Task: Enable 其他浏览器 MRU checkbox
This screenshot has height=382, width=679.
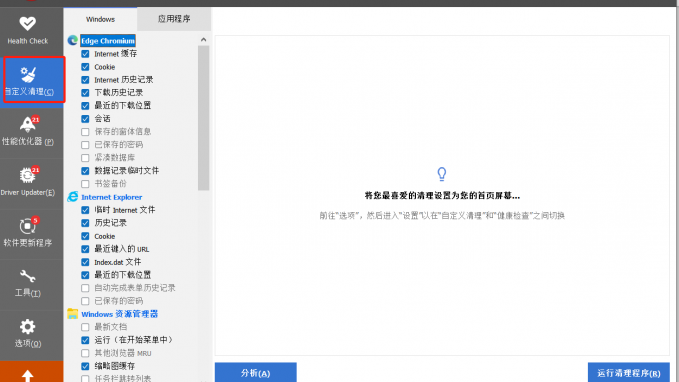Action: coord(85,353)
